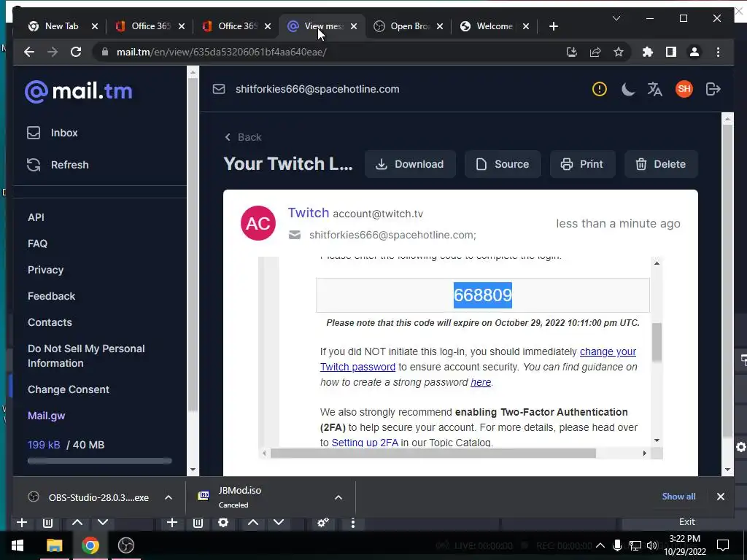The width and height of the screenshot is (747, 560).
Task: Click the mail.tm logo
Action: 79,91
